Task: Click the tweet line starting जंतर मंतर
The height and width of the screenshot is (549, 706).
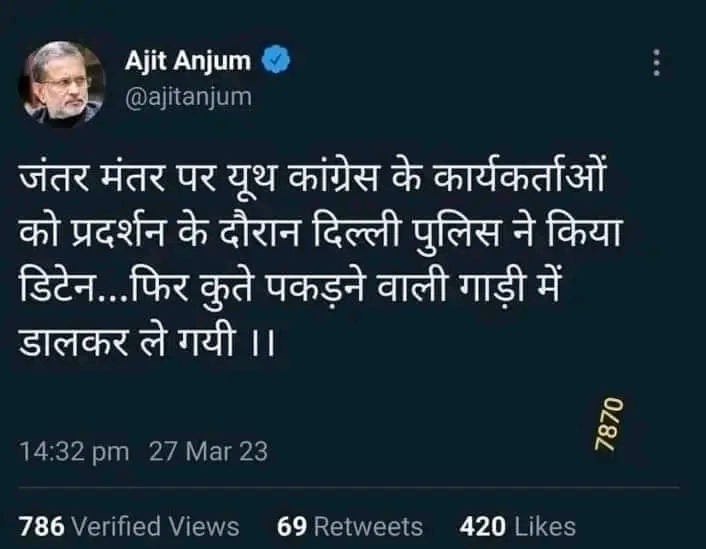Action: click(x=312, y=175)
